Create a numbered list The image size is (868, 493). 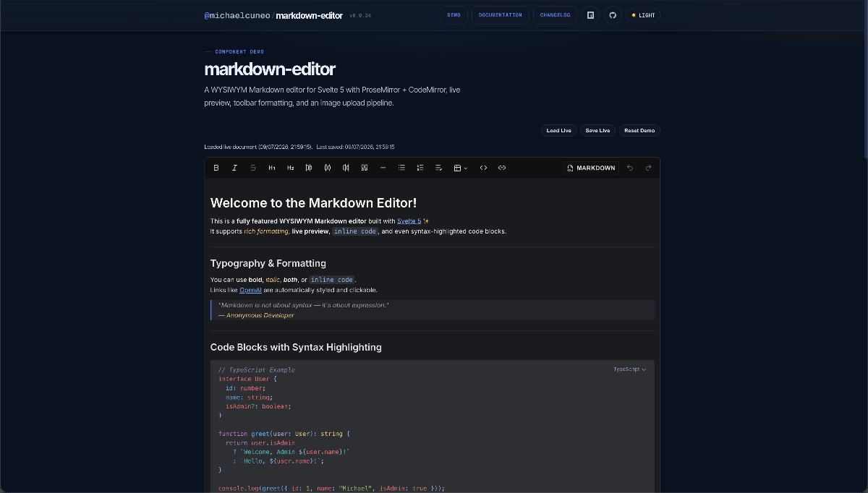coord(420,168)
